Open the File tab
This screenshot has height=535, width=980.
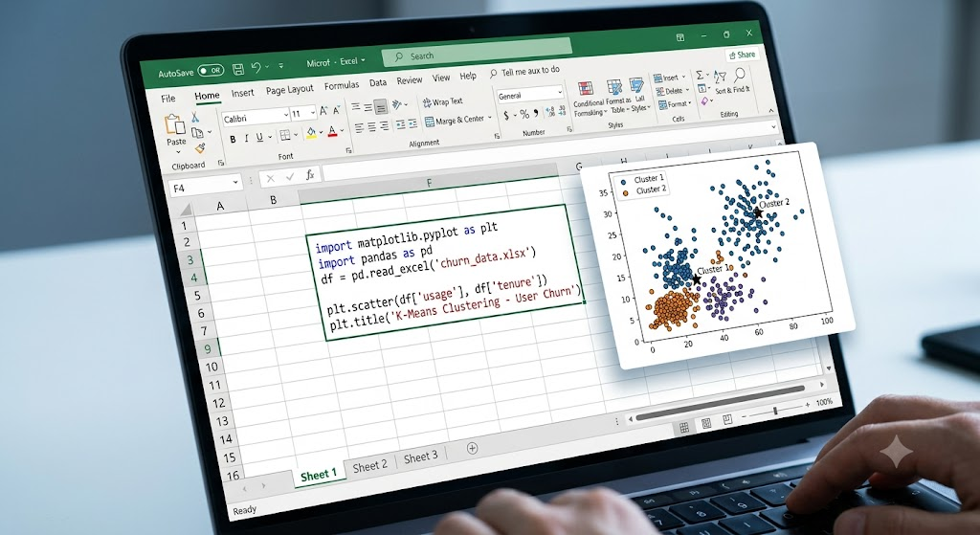tap(168, 99)
